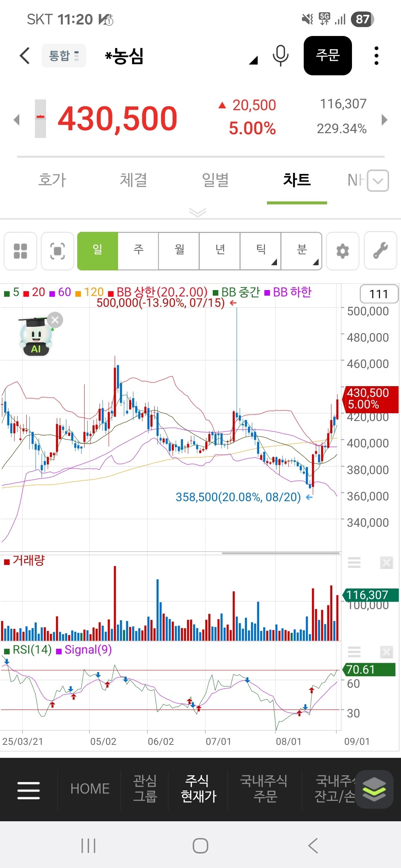Open the 틱 tick interval dropdown

click(261, 251)
